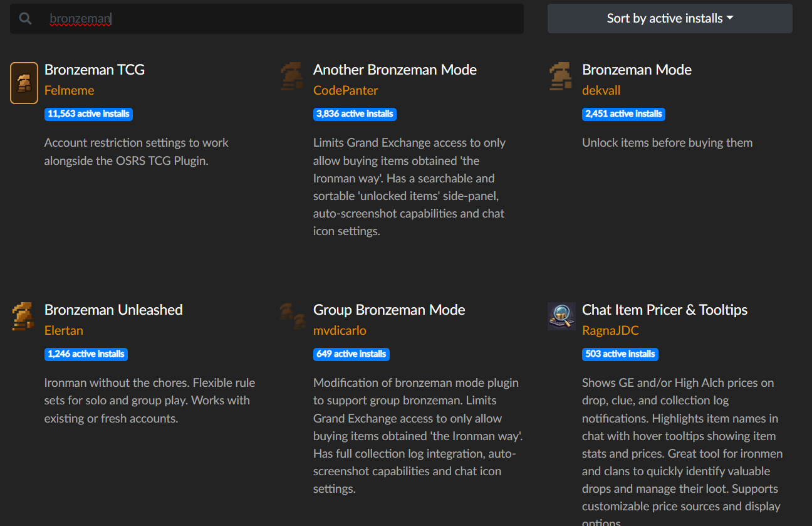
Task: Click the Group Bronzeman Mode plugin icon
Action: coord(292,315)
